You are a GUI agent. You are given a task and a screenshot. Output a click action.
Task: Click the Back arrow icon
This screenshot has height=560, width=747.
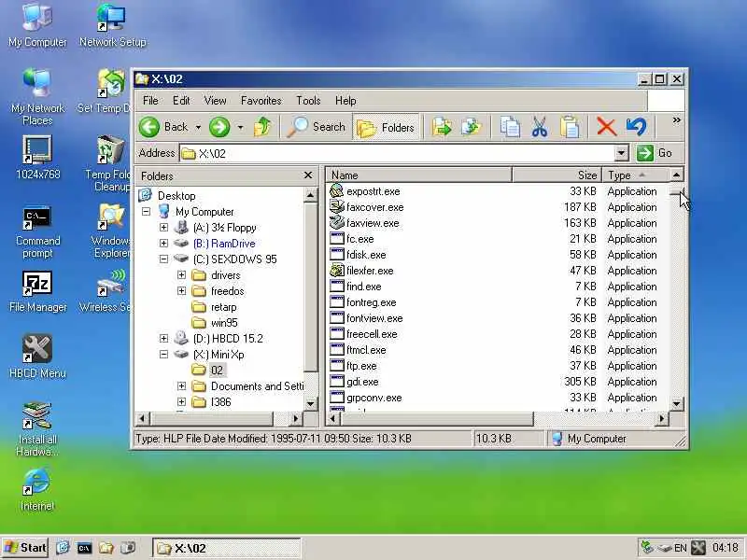[x=149, y=127]
